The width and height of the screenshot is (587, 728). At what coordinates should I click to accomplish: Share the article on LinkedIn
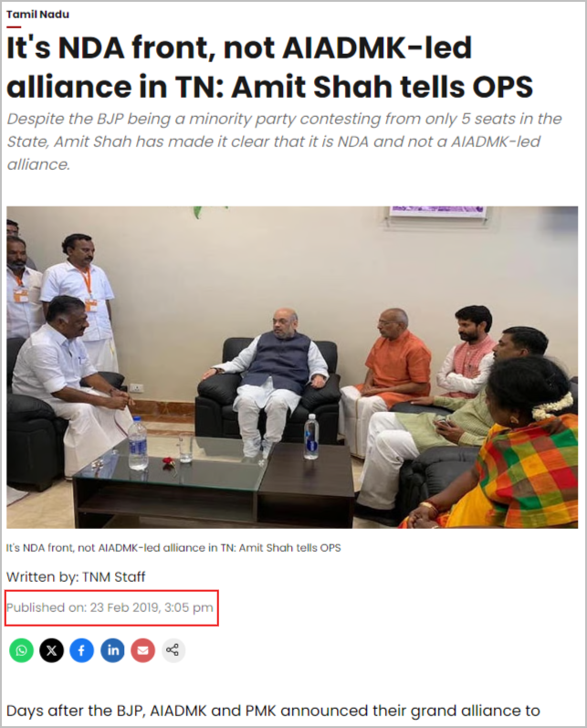click(x=113, y=650)
